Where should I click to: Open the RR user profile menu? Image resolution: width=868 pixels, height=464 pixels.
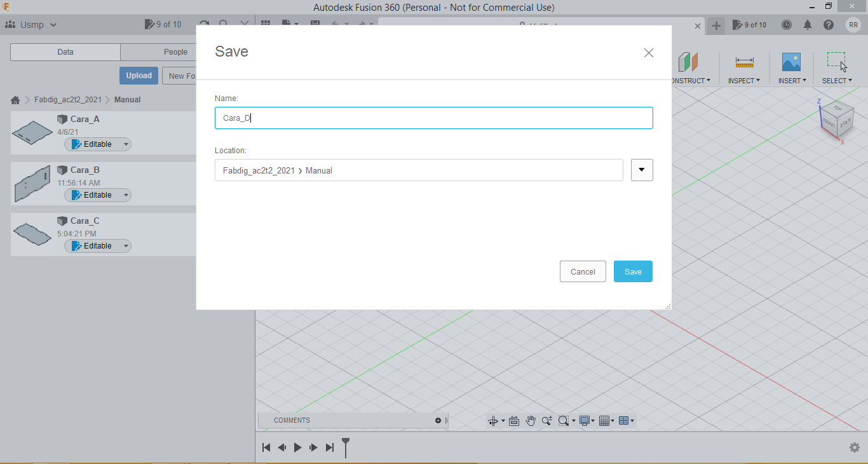tap(853, 25)
